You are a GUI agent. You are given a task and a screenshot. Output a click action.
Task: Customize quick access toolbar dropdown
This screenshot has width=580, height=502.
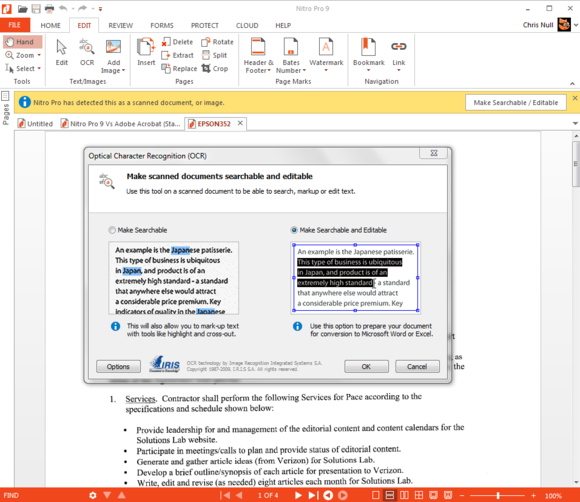[100, 9]
